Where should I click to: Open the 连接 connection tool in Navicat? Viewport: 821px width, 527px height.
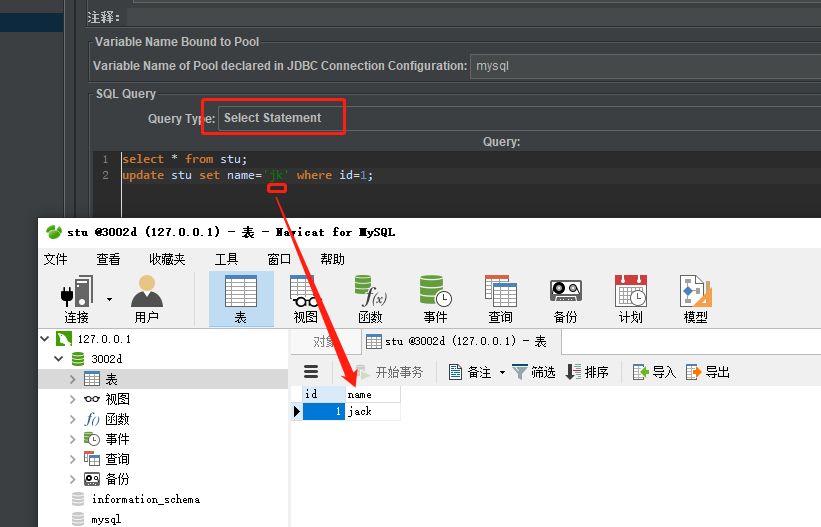(x=76, y=299)
